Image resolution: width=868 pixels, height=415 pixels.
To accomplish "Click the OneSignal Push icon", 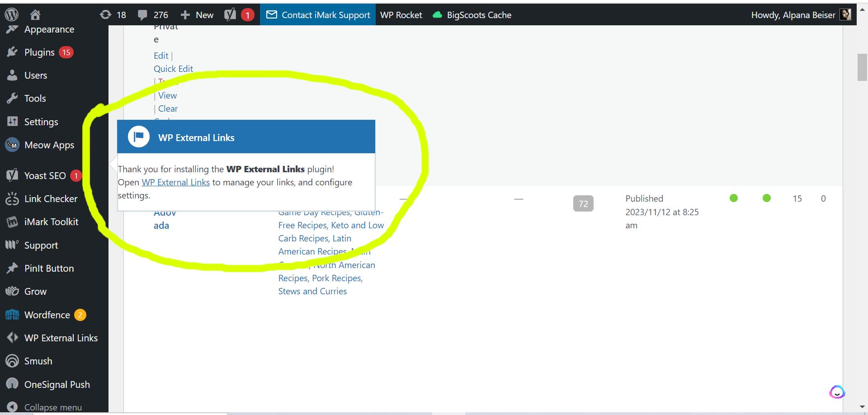I will coord(12,384).
